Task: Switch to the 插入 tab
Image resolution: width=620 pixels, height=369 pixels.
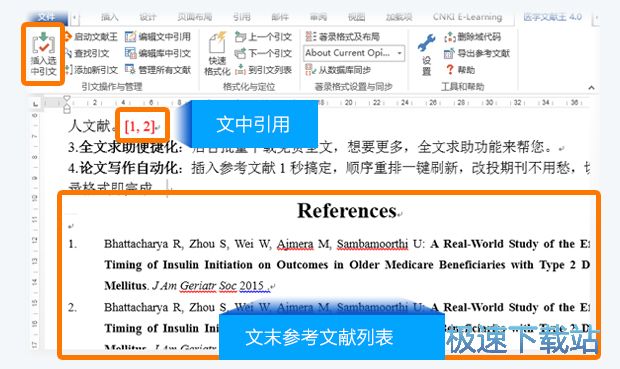Action: pos(110,17)
